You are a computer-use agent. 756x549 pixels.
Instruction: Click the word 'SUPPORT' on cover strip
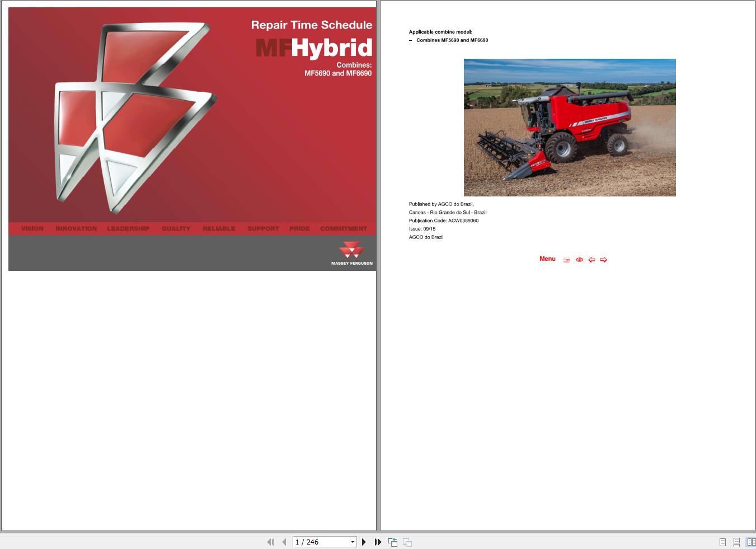coord(263,228)
